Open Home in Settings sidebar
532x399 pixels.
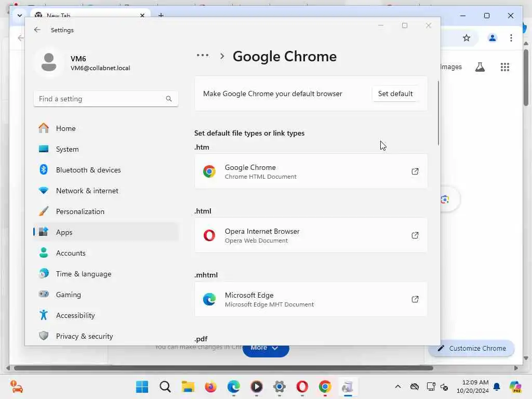[x=106, y=128]
